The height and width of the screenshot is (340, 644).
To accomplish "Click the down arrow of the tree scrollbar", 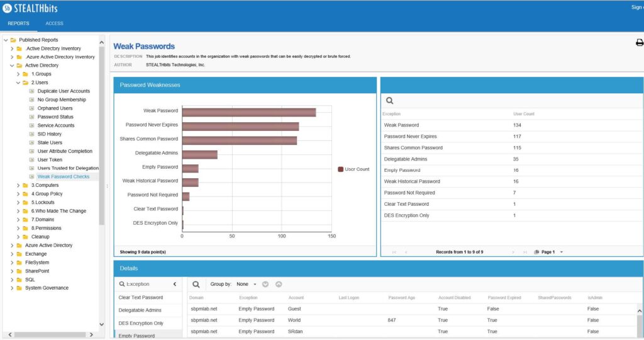I will [x=101, y=324].
